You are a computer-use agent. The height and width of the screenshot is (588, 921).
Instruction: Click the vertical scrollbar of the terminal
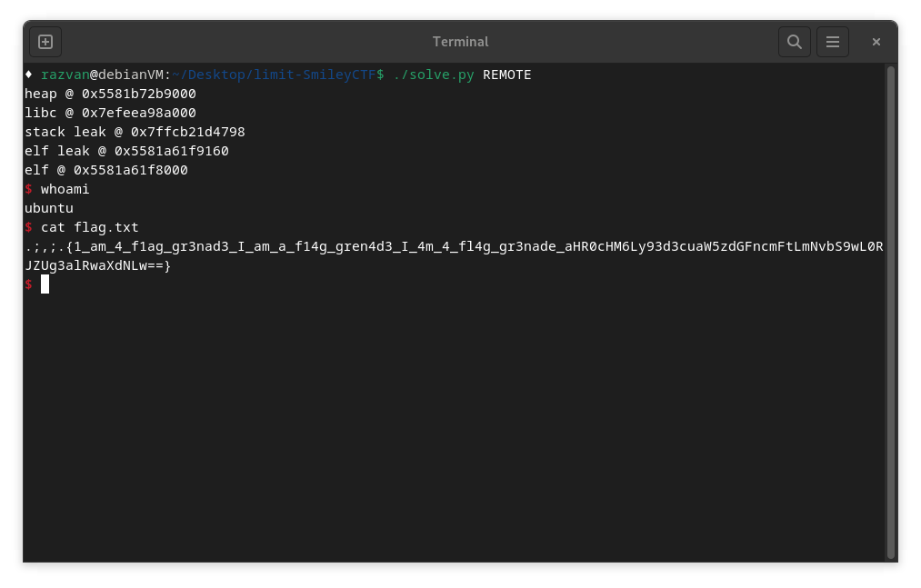pyautogui.click(x=890, y=309)
